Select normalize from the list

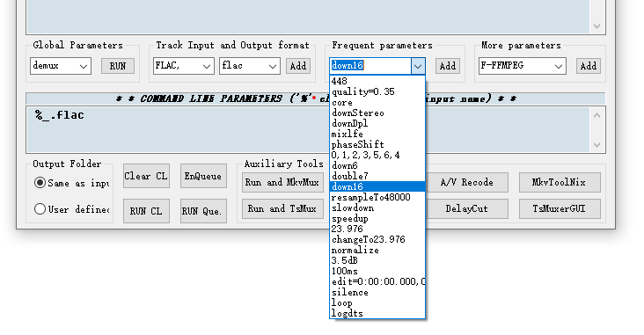[x=377, y=250]
